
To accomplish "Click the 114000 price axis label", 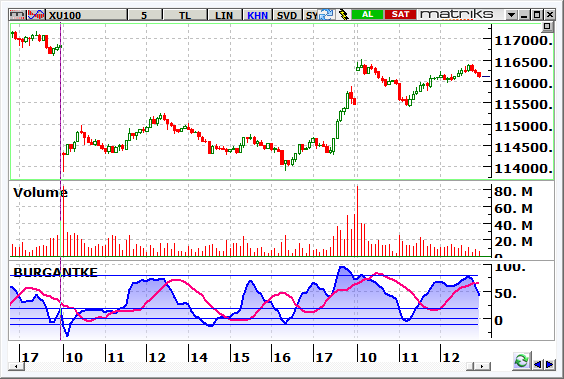I will coord(523,169).
